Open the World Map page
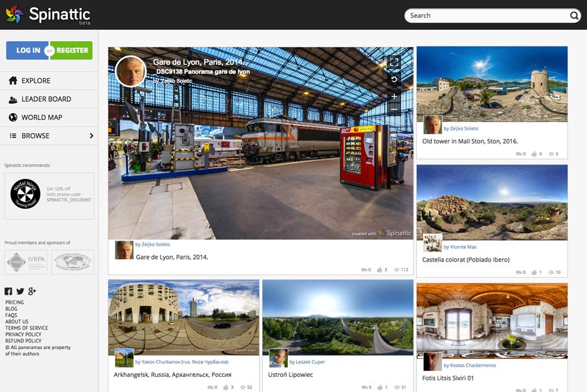 click(x=41, y=117)
